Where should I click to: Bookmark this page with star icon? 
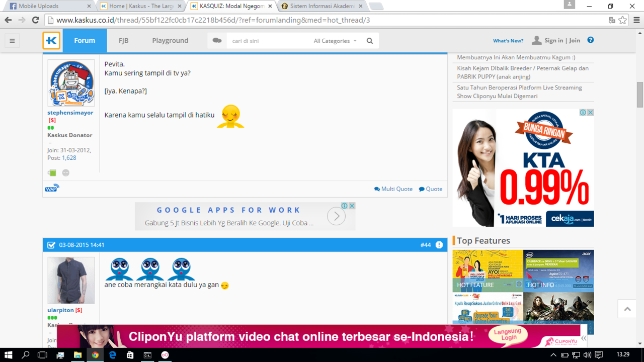[x=623, y=20]
